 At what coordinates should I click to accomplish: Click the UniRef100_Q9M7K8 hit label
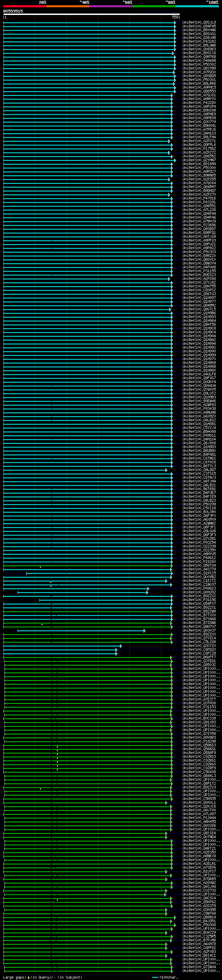[199, 57]
